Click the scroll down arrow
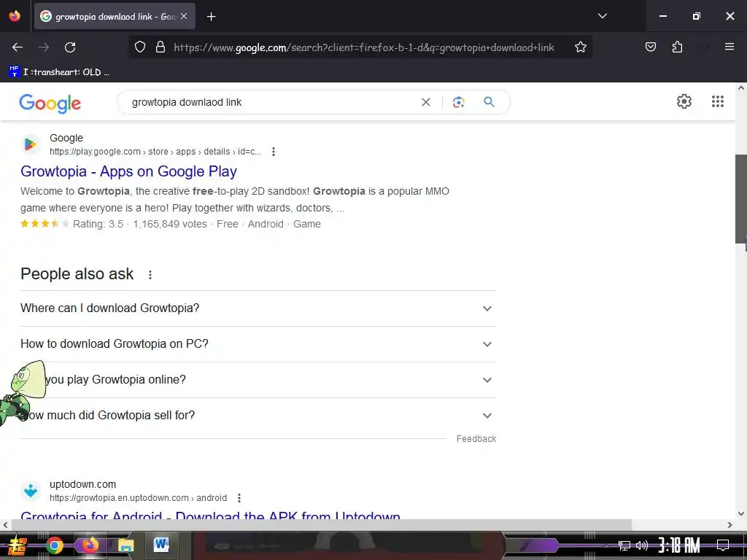 point(741,514)
